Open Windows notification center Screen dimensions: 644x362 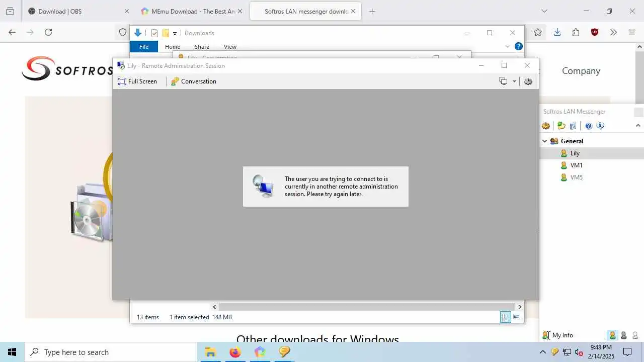pyautogui.click(x=627, y=352)
